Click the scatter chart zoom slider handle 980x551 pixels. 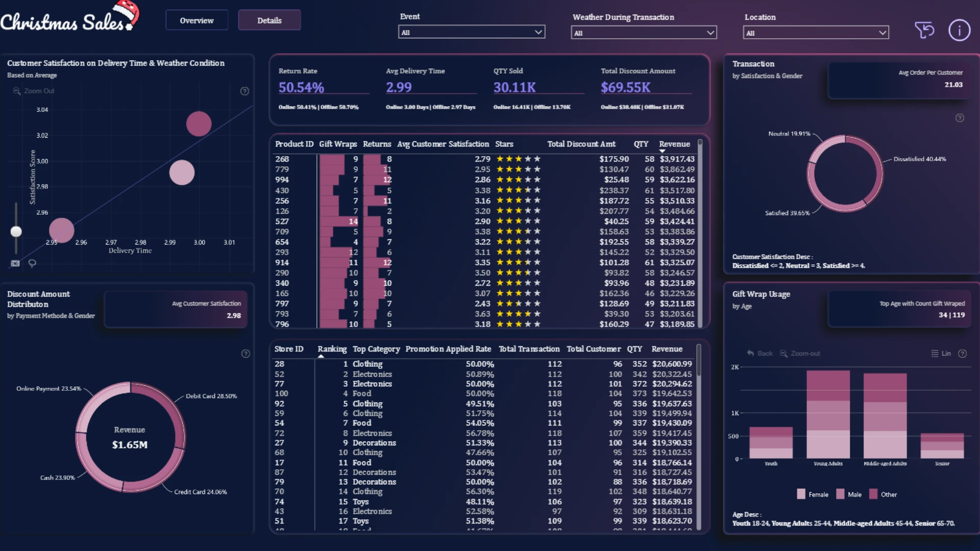[16, 232]
